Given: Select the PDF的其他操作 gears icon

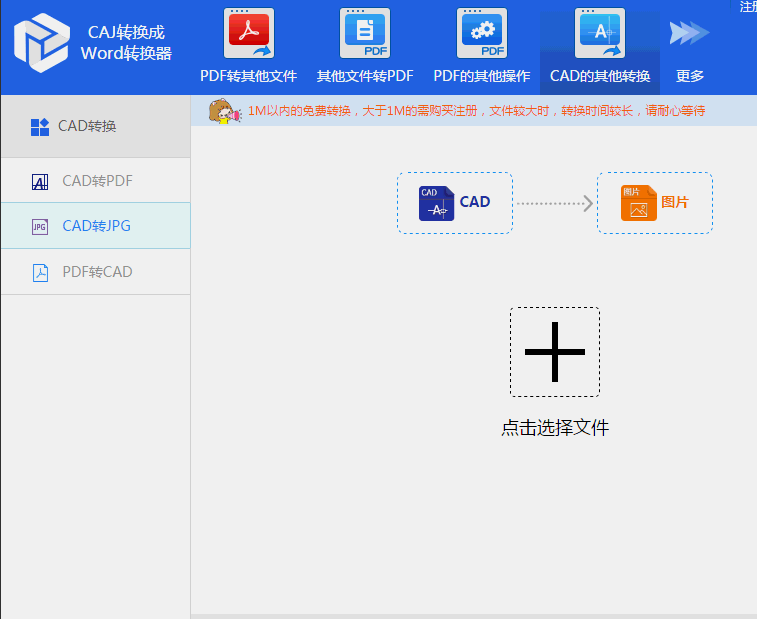Looking at the screenshot, I should pos(482,33).
